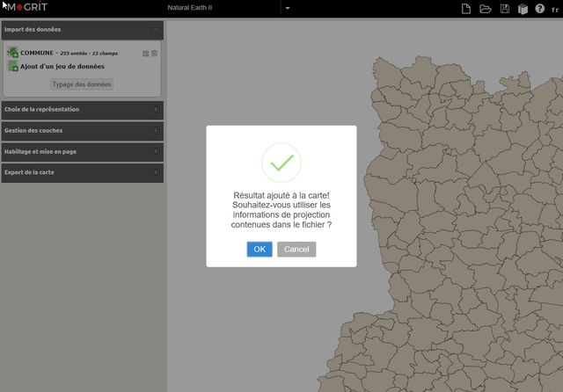563x392 pixels.
Task: Open the COMMUNE layer data table icon
Action: 146,54
